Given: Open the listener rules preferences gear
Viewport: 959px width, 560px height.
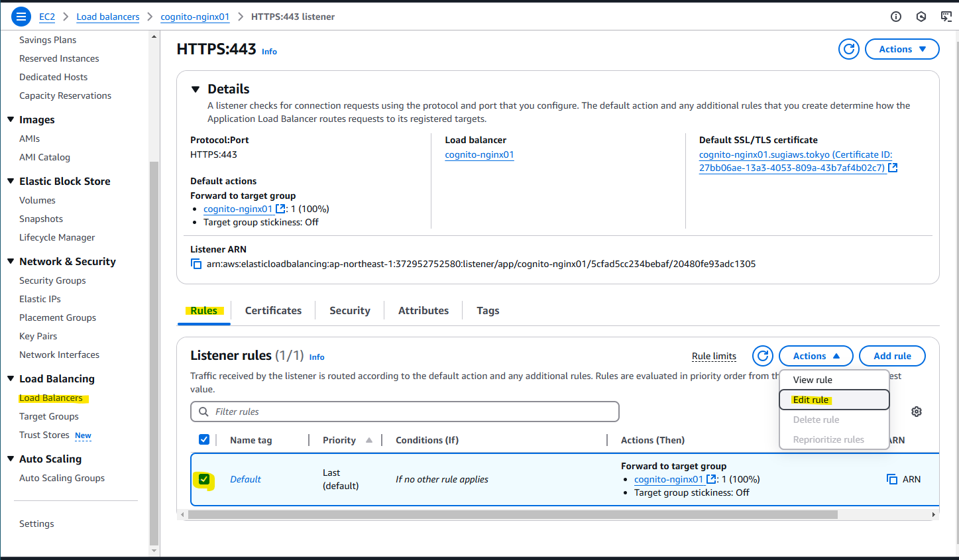Looking at the screenshot, I should click(x=917, y=412).
